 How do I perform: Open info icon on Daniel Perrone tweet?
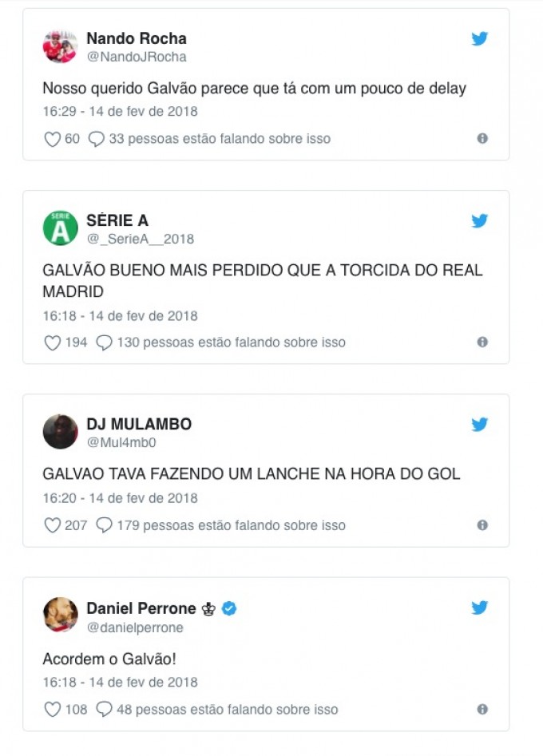click(482, 709)
